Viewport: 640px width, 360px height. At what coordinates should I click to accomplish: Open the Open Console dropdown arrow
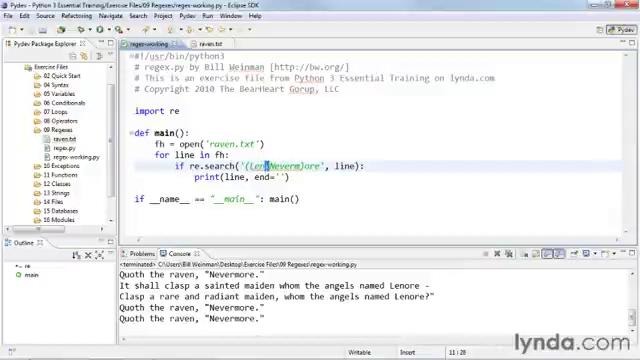614,254
